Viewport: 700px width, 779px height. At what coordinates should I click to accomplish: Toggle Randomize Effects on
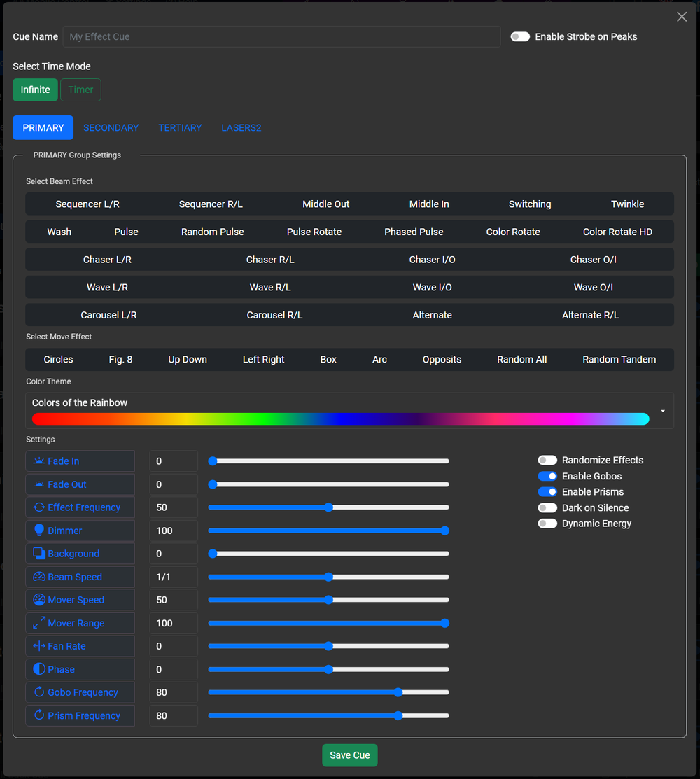(x=547, y=460)
